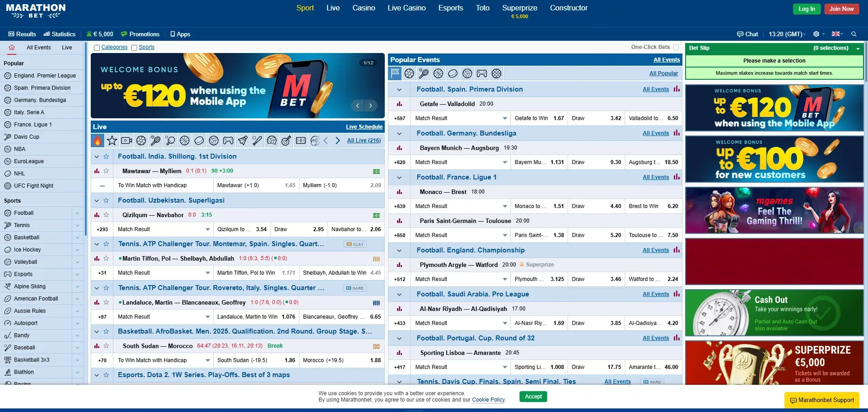This screenshot has width=868, height=412.
Task: Expand Tennis in the Sports sidebar
Action: pyautogui.click(x=78, y=225)
